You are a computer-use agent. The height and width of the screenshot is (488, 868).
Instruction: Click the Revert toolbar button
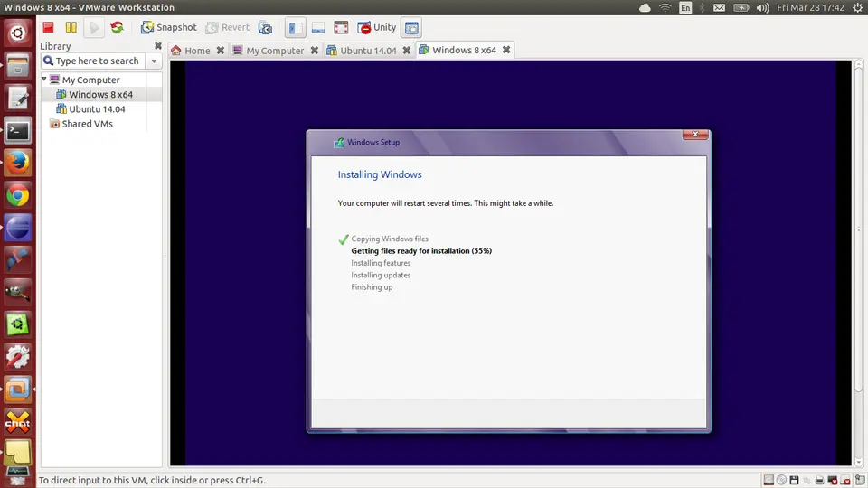pos(228,27)
